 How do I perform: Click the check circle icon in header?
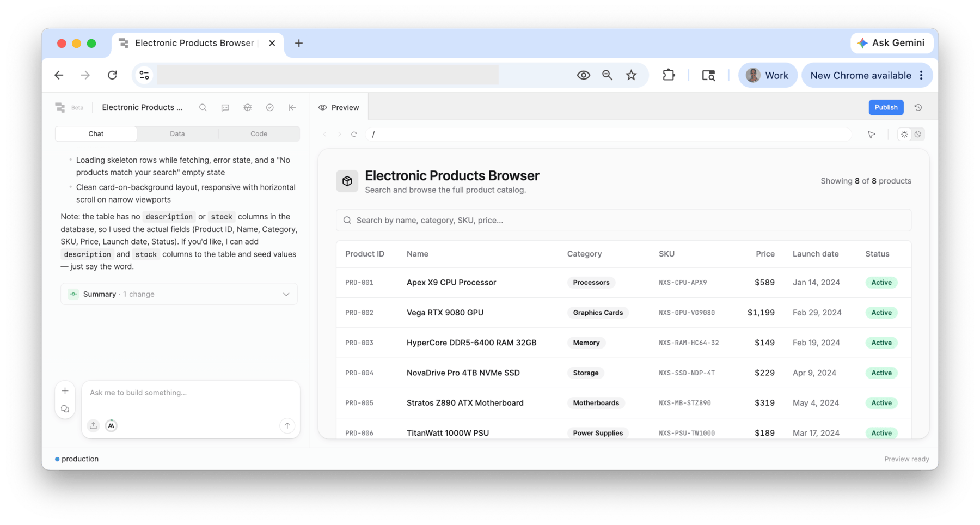270,107
